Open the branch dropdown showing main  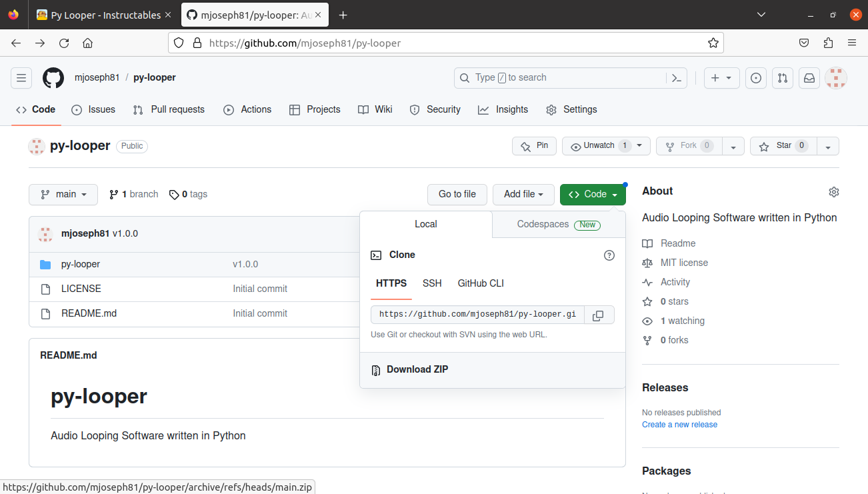coord(63,194)
